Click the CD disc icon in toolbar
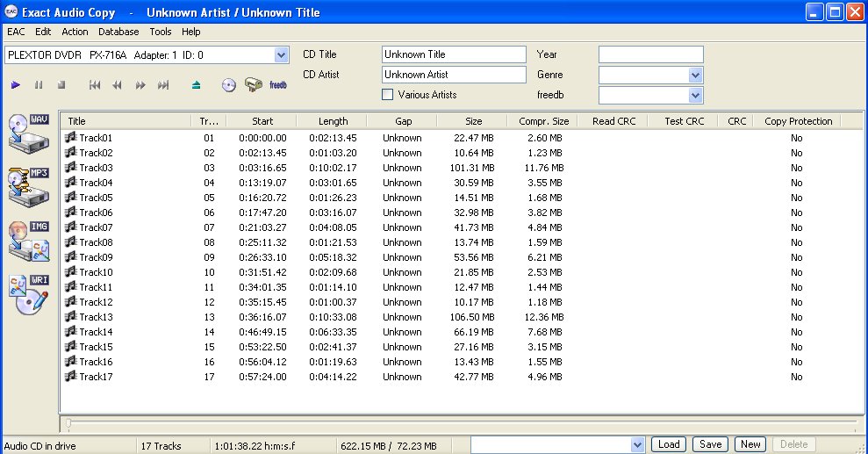 click(x=228, y=84)
